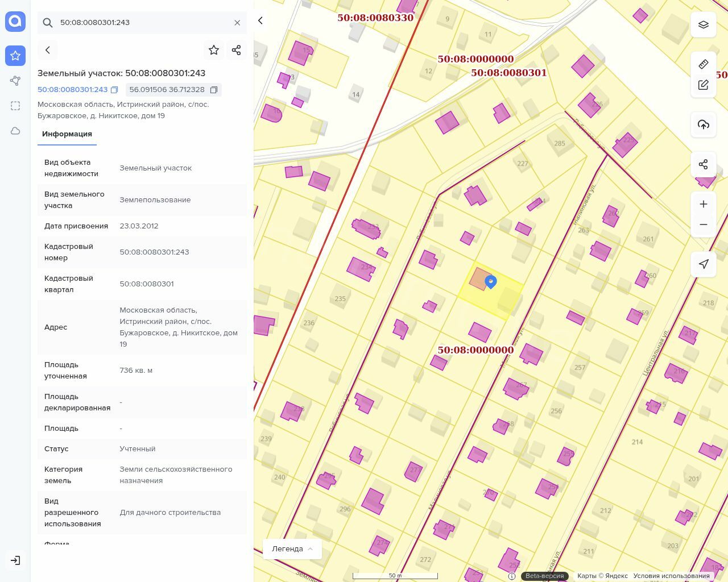Click Земли сельскохозяйственного назначения value

tap(176, 475)
